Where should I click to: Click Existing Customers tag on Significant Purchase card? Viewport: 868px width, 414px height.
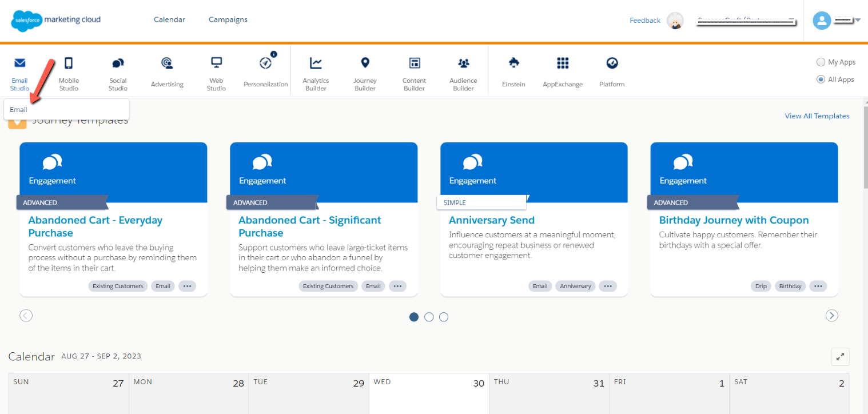pyautogui.click(x=328, y=286)
